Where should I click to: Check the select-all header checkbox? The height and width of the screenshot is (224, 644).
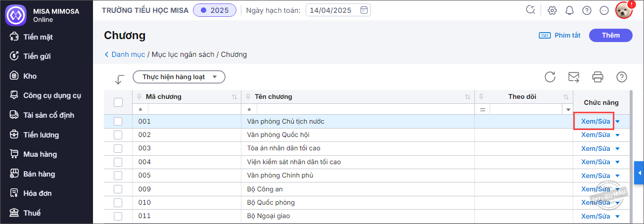point(118,102)
